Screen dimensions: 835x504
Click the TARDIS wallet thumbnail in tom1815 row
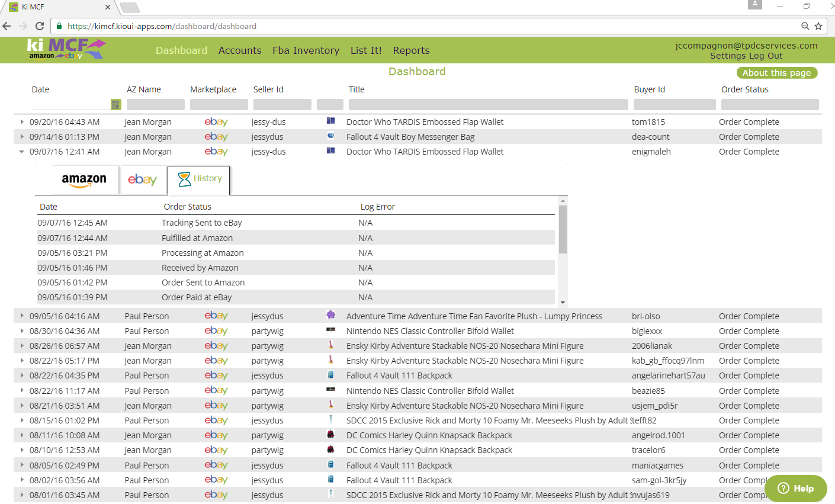coord(331,121)
